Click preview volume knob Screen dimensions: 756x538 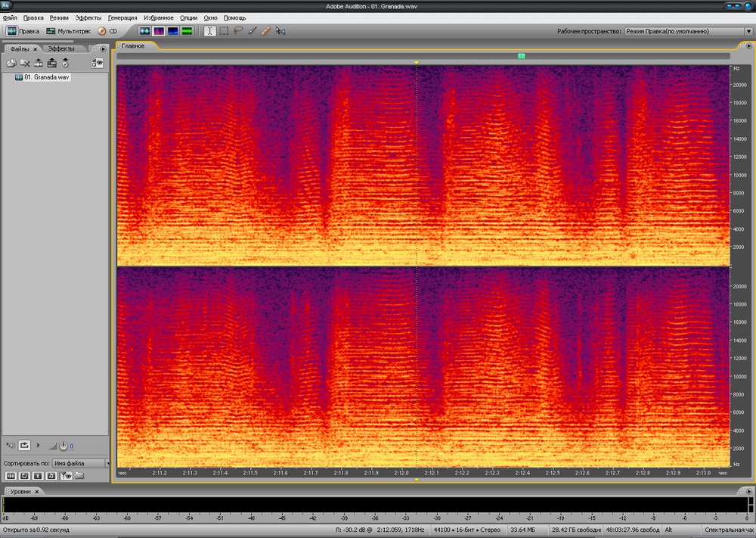(64, 446)
